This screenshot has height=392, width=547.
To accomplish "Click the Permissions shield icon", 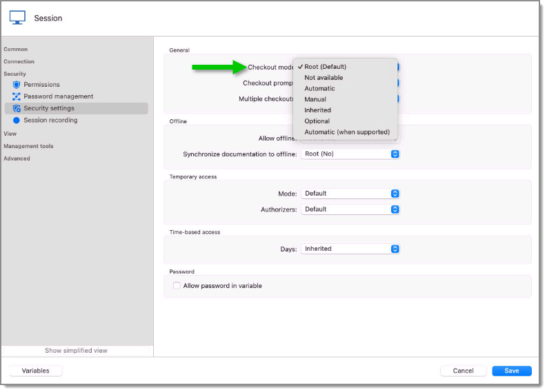I will point(17,85).
